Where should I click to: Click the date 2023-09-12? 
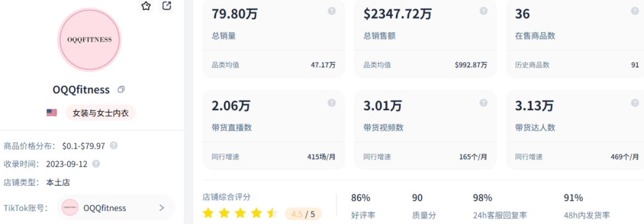pyautogui.click(x=67, y=164)
